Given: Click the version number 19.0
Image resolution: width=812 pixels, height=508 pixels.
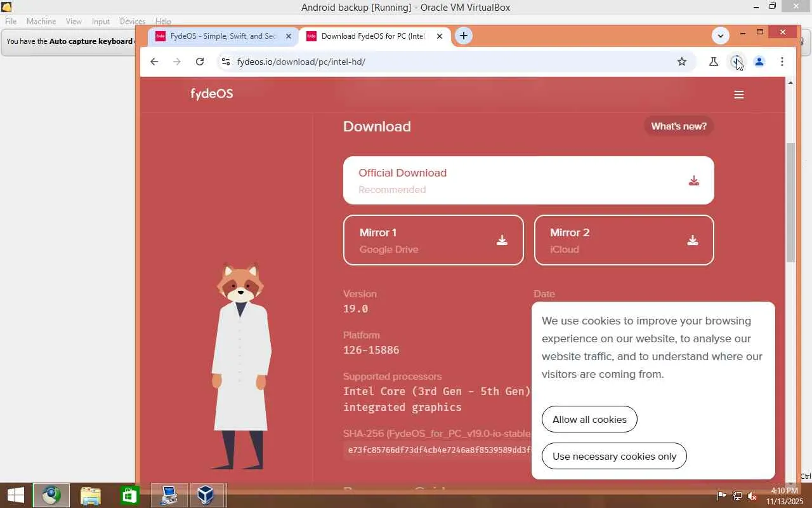Looking at the screenshot, I should [x=356, y=309].
